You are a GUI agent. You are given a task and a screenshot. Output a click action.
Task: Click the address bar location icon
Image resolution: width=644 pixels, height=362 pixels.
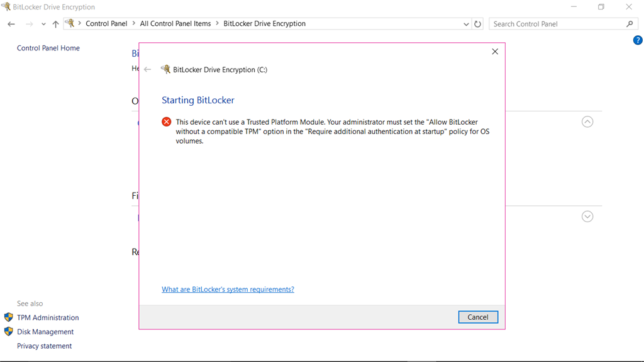click(x=70, y=23)
